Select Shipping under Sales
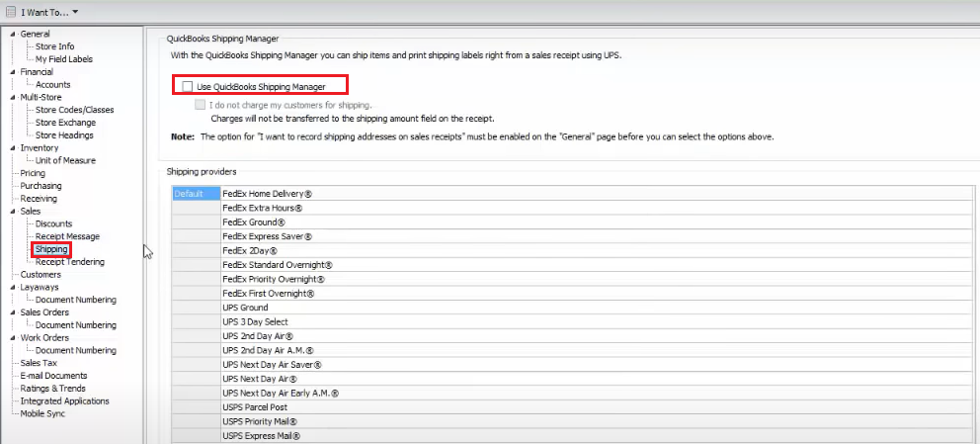980x444 pixels. tap(51, 249)
